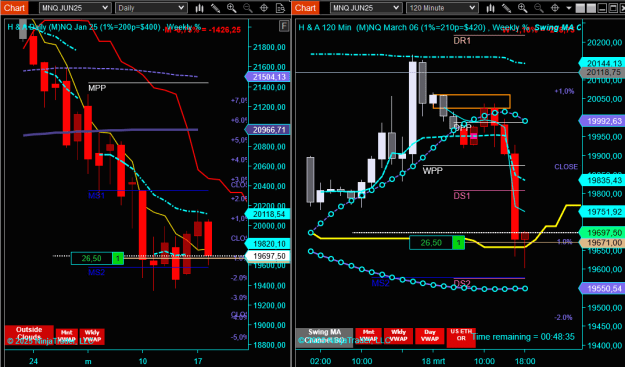Open data box icon in Daily chart

pos(280,8)
